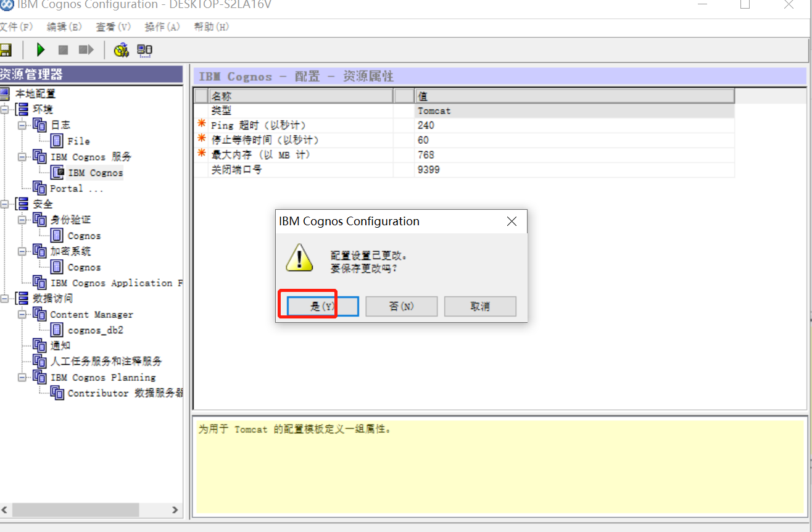Click the Restart service toolbar icon
This screenshot has width=812, height=532.
click(x=86, y=50)
